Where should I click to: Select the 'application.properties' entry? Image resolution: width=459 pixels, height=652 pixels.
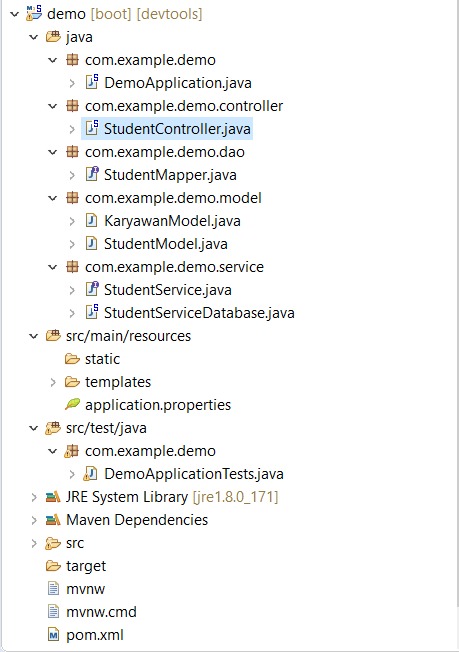pos(158,405)
